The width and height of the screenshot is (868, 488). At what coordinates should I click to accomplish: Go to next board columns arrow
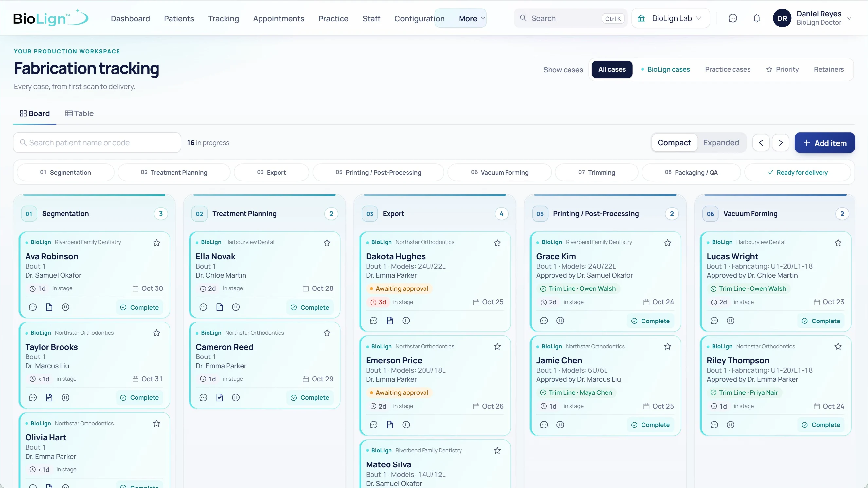[780, 143]
